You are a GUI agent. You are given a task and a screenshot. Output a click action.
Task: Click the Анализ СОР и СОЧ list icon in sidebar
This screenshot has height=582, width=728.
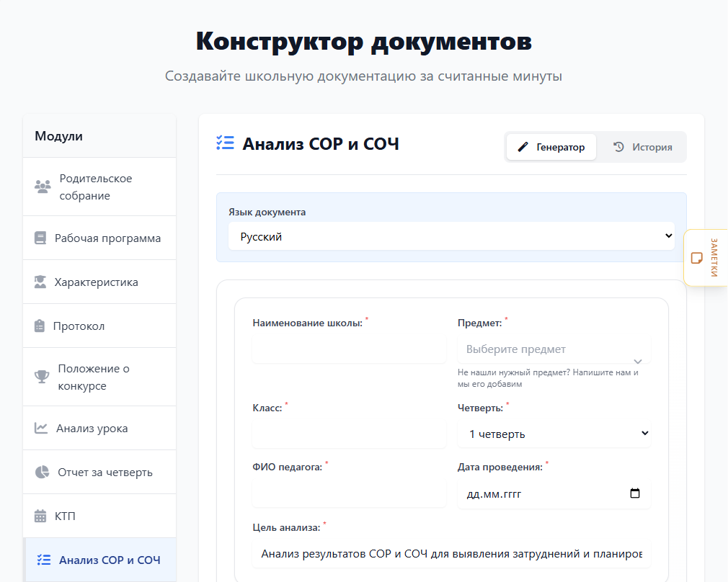(x=44, y=560)
